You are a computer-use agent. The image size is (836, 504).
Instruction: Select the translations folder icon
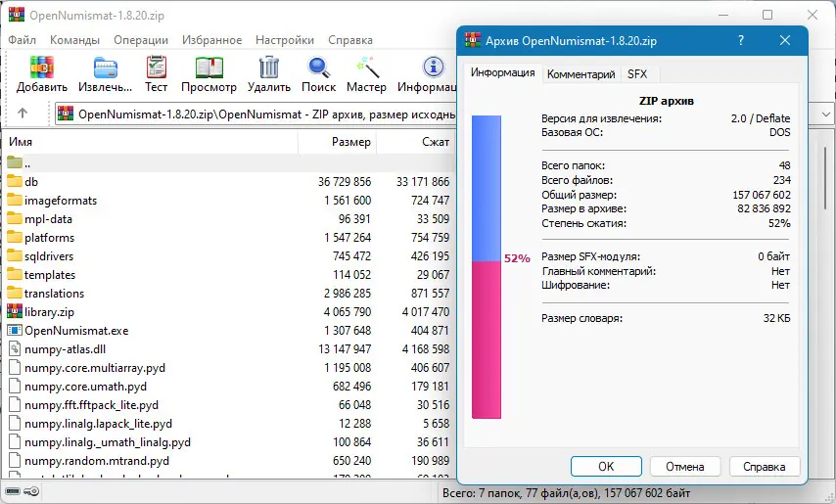15,294
